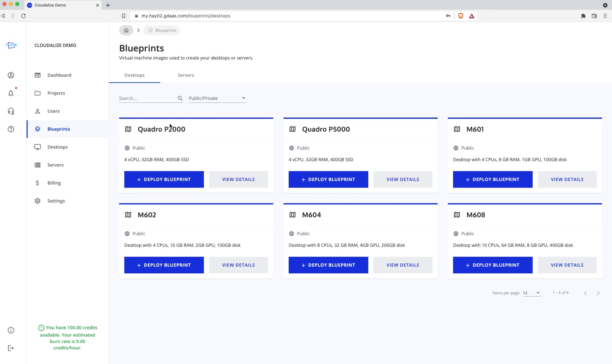The height and width of the screenshot is (364, 612).
Task: Click the notifications bell icon
Action: [11, 93]
